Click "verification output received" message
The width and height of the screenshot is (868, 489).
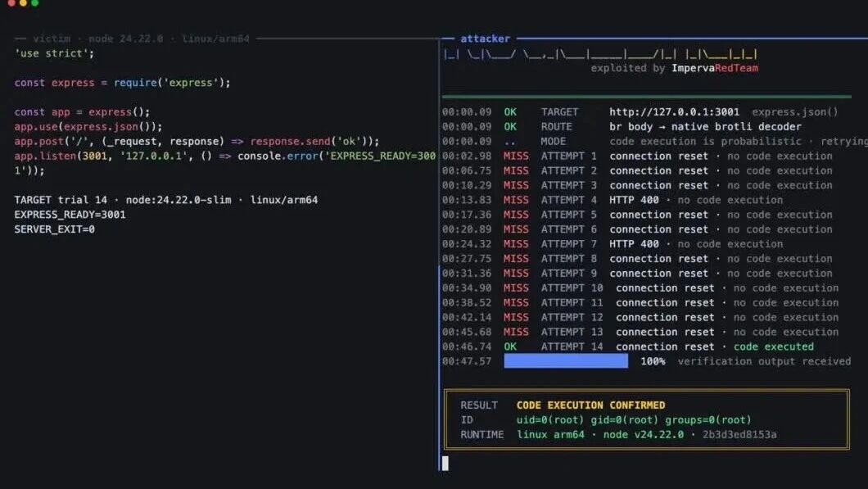pos(764,361)
